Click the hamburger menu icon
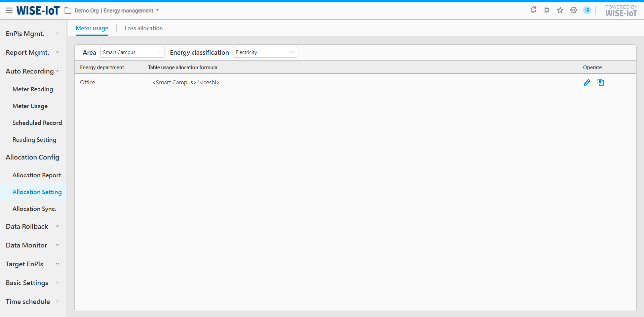 [x=9, y=11]
